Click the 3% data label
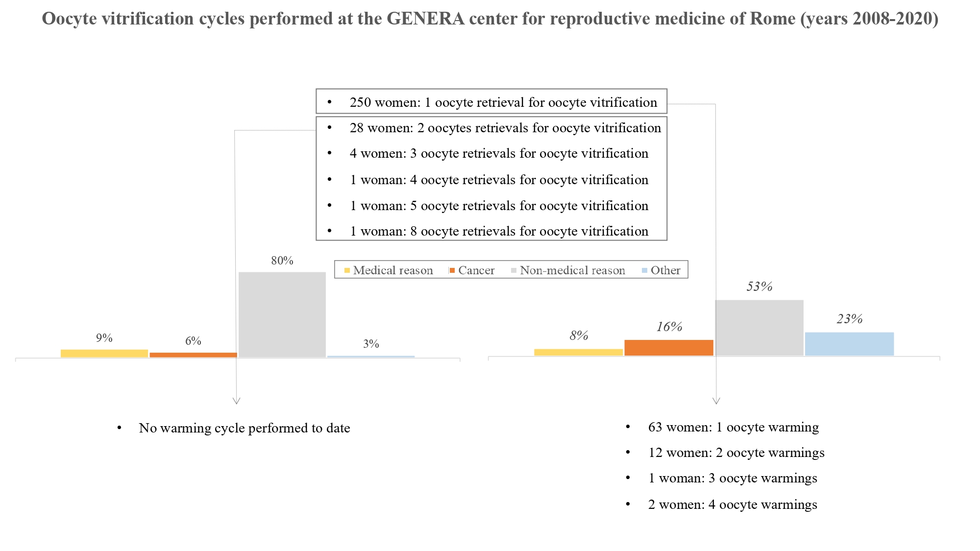Screen dimensions: 980x551 click(371, 344)
